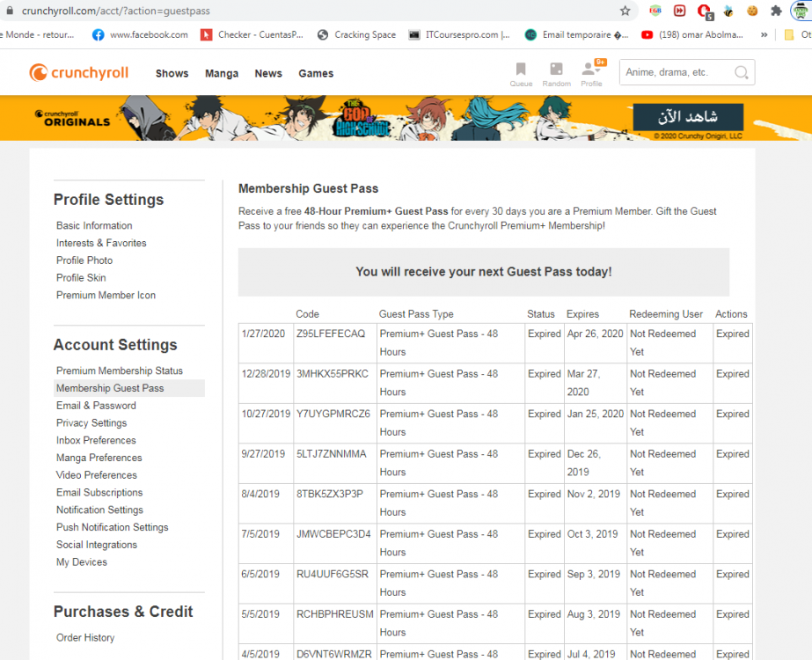Go to the Games section
Image resolution: width=812 pixels, height=660 pixels.
pos(316,74)
